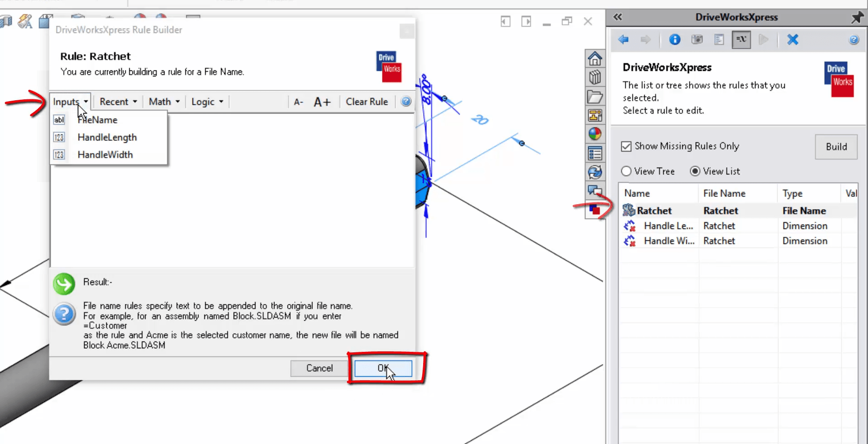Viewport: 868px width, 444px height.
Task: Pin the DriveWorksXpress task pane
Action: click(x=857, y=18)
